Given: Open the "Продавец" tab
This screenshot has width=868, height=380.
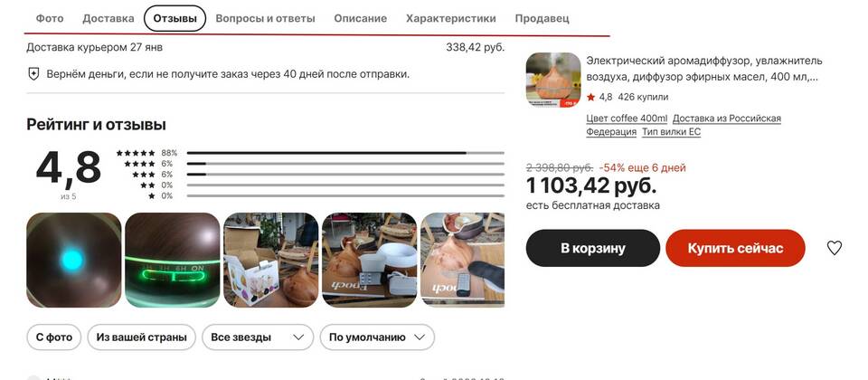Looking at the screenshot, I should click(542, 18).
